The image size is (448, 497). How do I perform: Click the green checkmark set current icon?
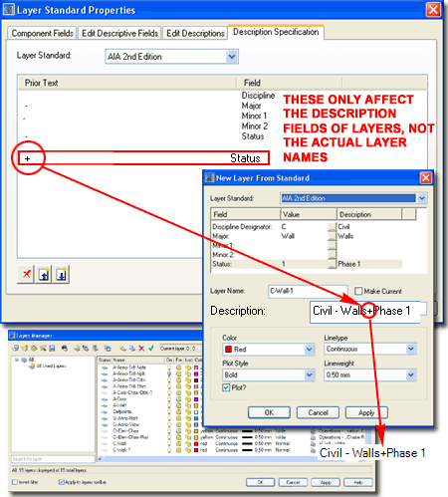[151, 349]
